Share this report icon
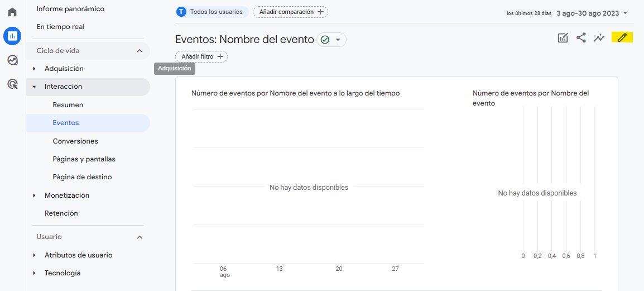Viewport: 644px width, 291px height. pos(581,38)
